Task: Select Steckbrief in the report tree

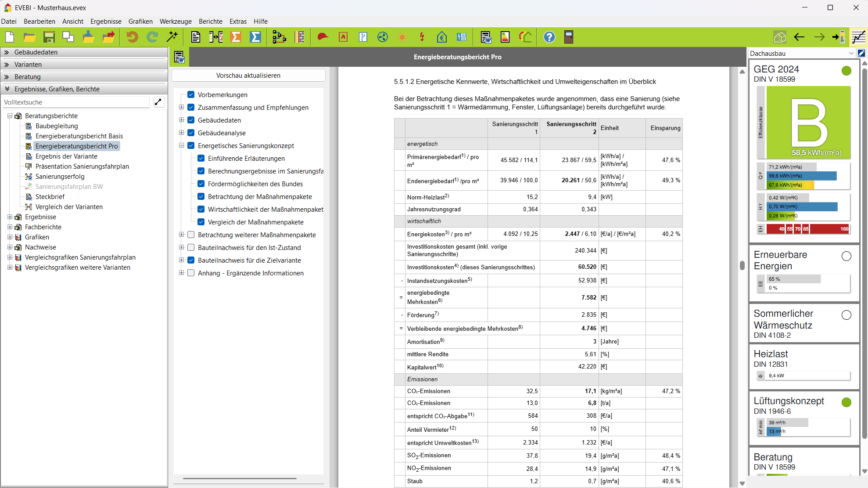Action: (x=50, y=197)
